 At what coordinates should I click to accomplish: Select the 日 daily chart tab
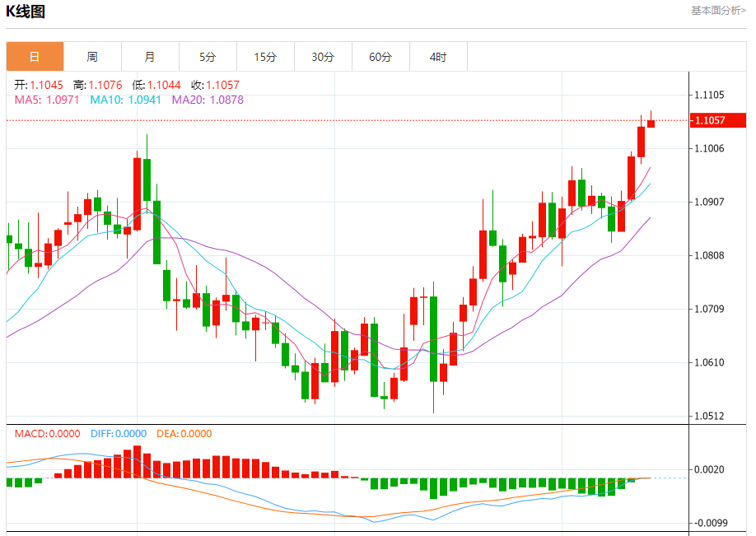click(x=35, y=57)
